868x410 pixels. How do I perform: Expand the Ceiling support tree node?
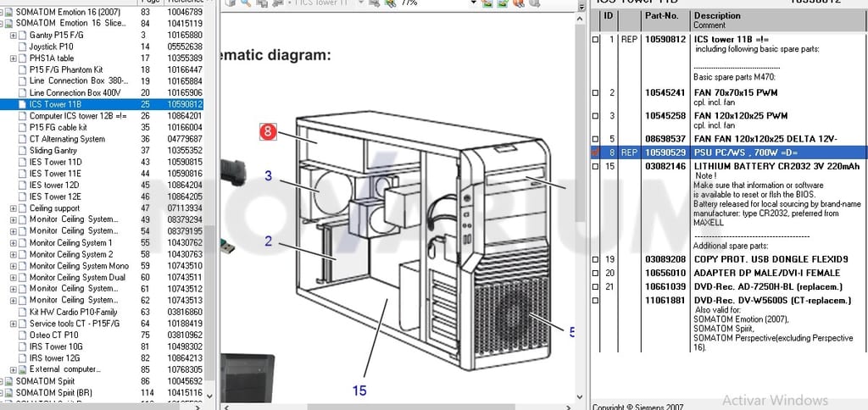(x=14, y=208)
